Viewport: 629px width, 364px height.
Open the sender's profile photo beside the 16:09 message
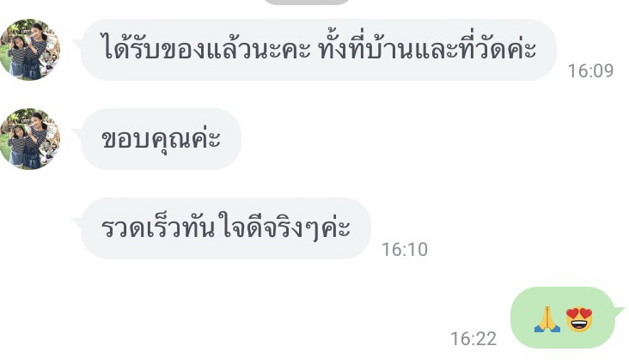pos(30,49)
